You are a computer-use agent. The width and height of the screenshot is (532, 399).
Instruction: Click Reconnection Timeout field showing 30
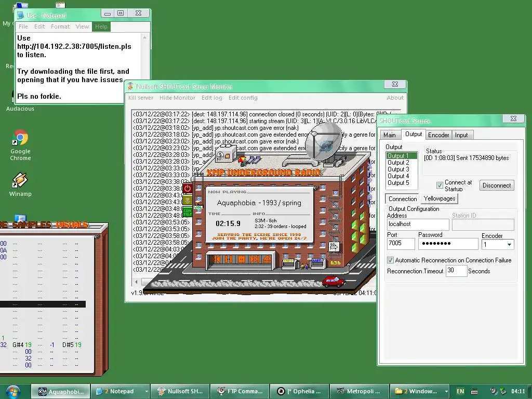456,270
